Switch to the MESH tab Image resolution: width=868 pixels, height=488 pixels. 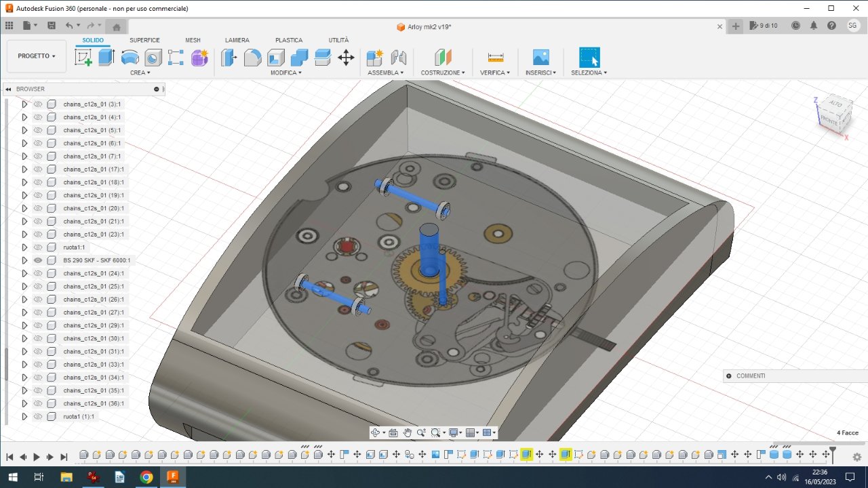[193, 40]
